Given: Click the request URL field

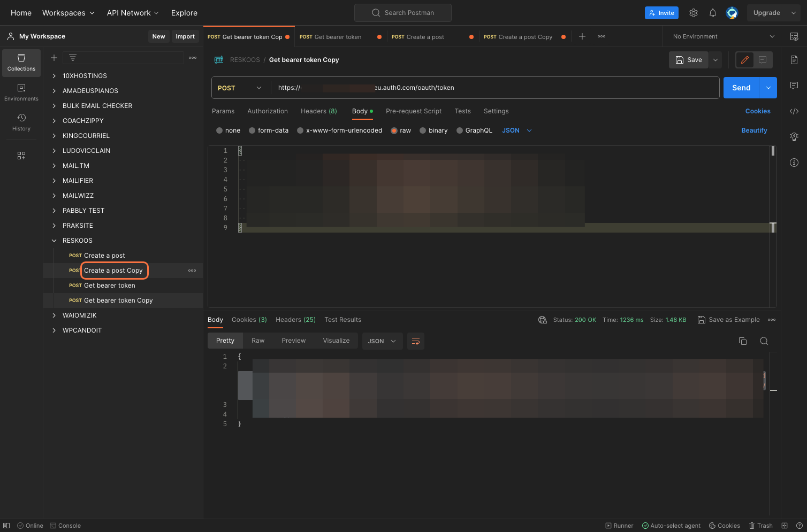Looking at the screenshot, I should (x=495, y=88).
